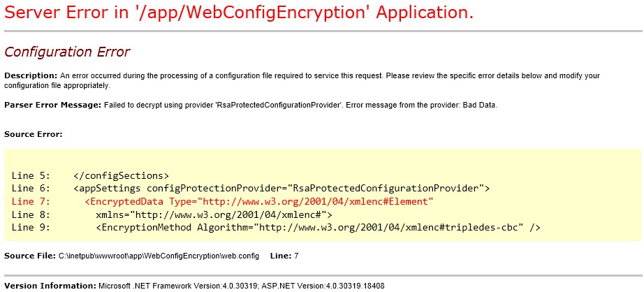This screenshot has height=292, width=644.
Task: Click Line 5 closing configSections tag
Action: point(121,176)
